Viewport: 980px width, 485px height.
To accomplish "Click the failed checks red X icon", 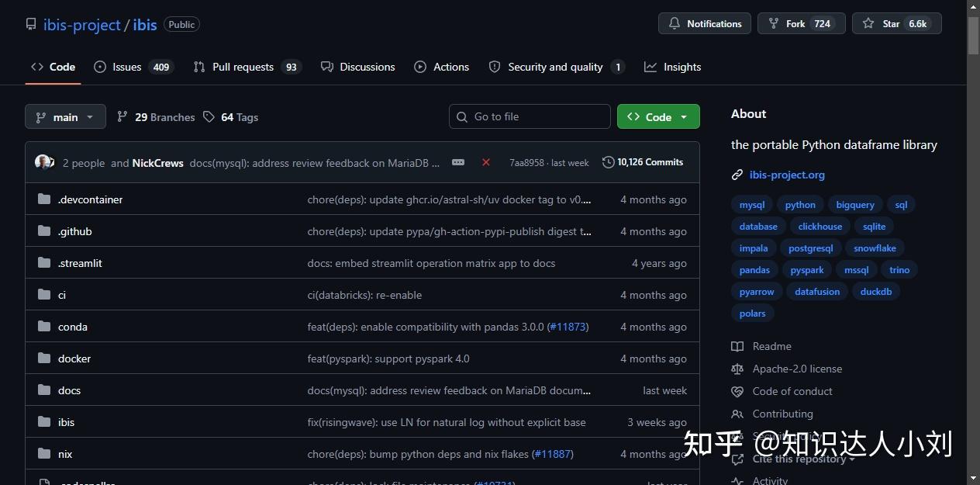I will point(486,162).
